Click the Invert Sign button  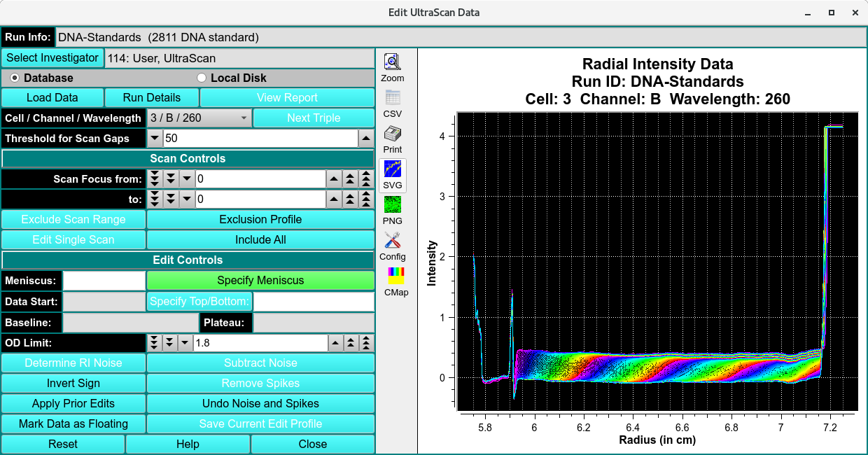pyautogui.click(x=73, y=384)
